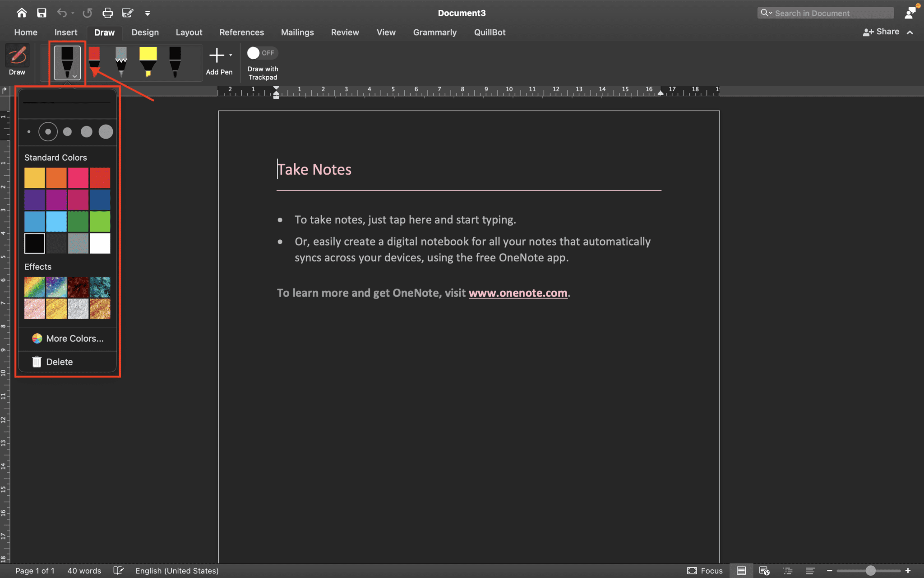Switch to the Review tab

pyautogui.click(x=345, y=32)
